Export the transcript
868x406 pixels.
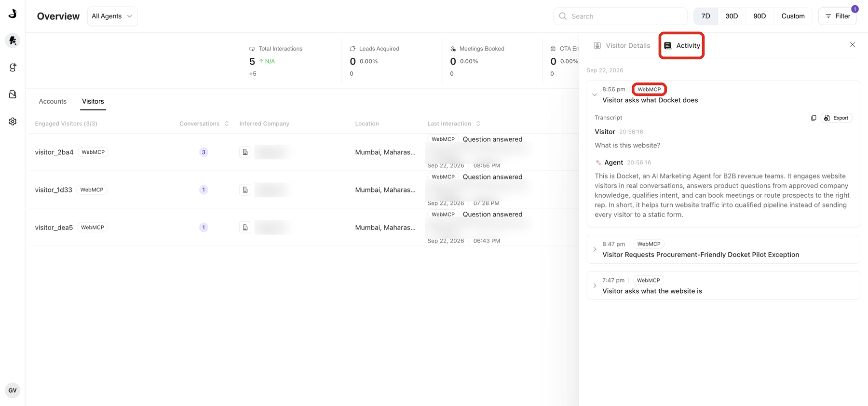click(x=837, y=118)
